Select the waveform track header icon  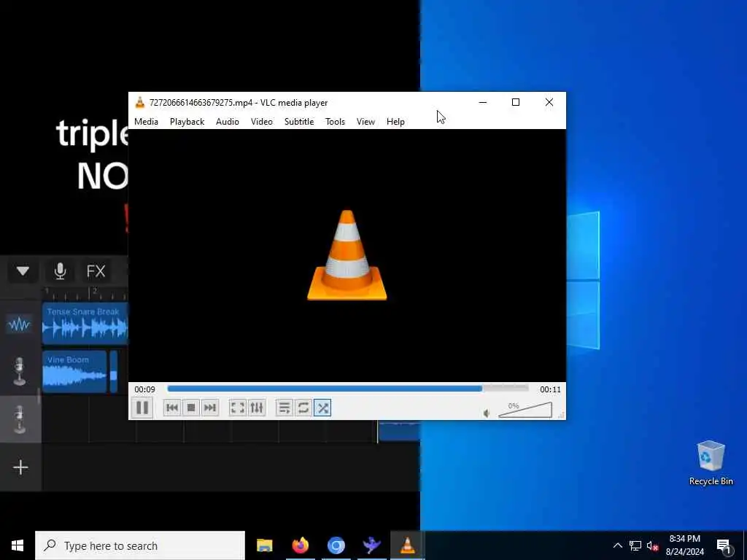[19, 324]
